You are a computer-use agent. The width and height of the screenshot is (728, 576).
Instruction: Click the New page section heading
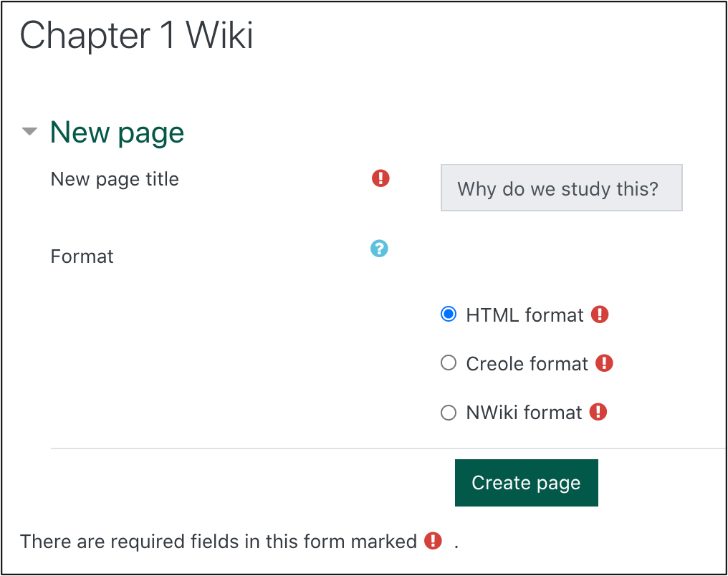point(117,133)
